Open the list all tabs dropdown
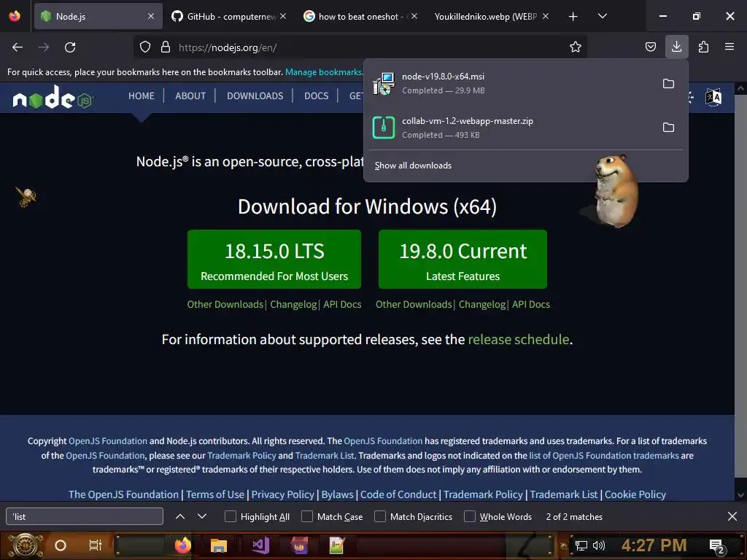 click(602, 16)
